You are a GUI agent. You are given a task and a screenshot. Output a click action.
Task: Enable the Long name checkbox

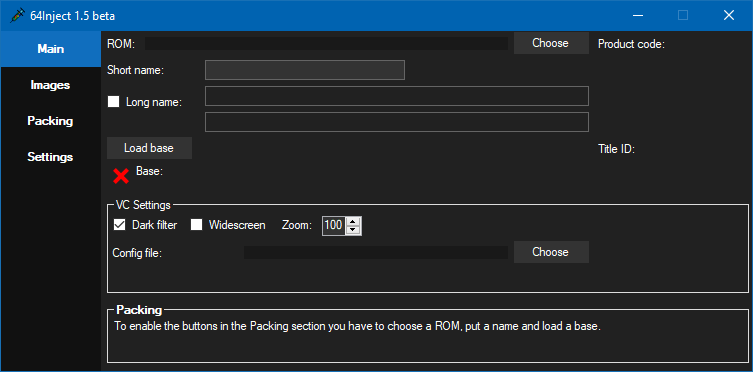tap(113, 102)
